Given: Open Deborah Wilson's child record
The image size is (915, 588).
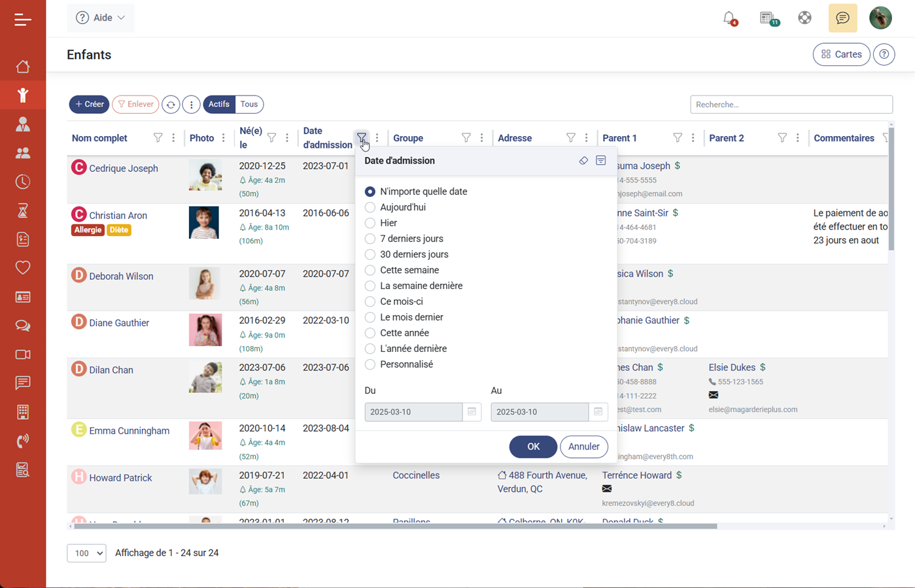Looking at the screenshot, I should point(122,275).
